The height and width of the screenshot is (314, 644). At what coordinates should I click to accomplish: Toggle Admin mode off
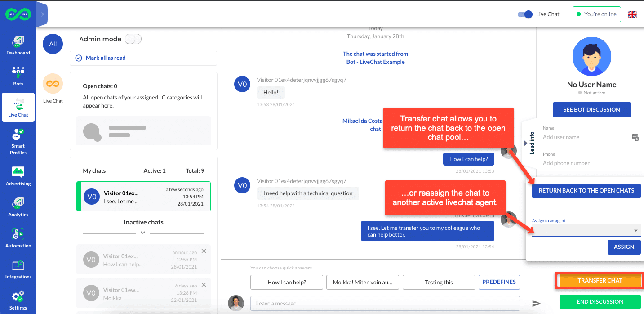coord(133,39)
